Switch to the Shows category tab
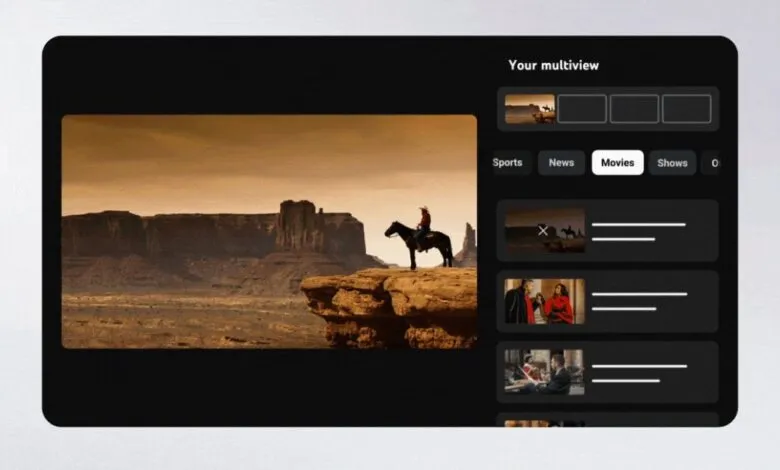 pos(672,163)
